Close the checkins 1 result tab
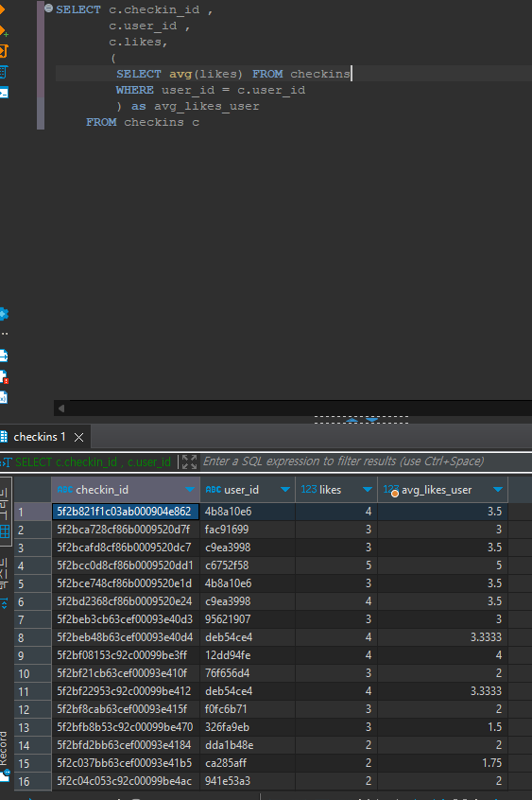The height and width of the screenshot is (800, 532). pyautogui.click(x=78, y=437)
